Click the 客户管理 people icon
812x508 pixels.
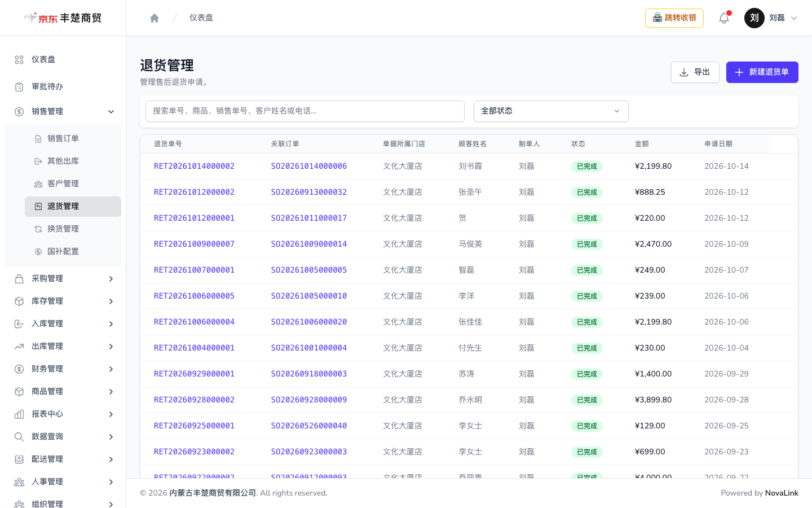38,184
